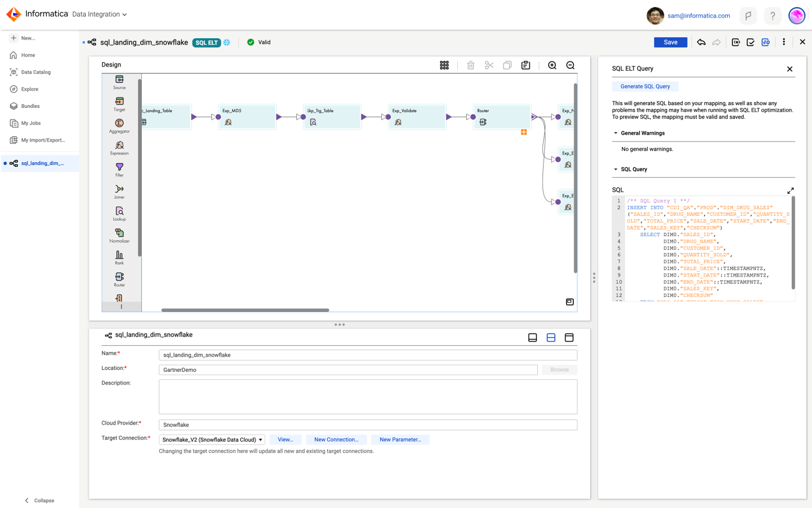
Task: Open the Data Catalog sidebar item
Action: 35,72
